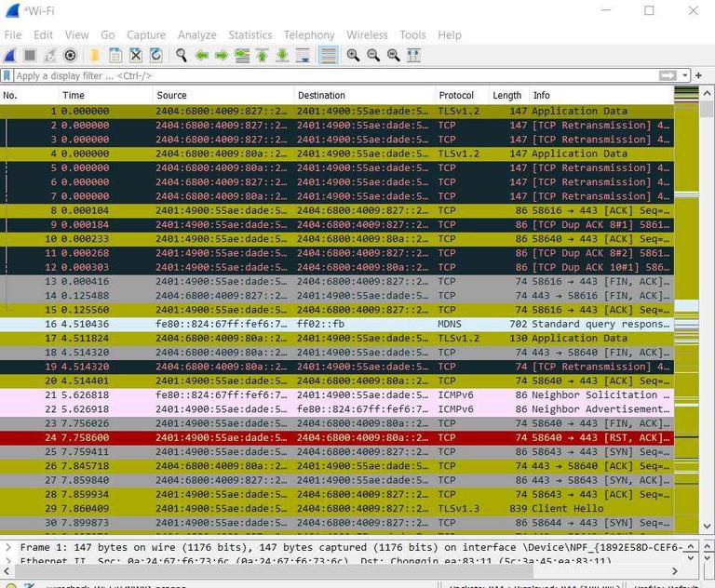Image resolution: width=715 pixels, height=588 pixels.
Task: Open the Statistics menu
Action: pos(250,35)
